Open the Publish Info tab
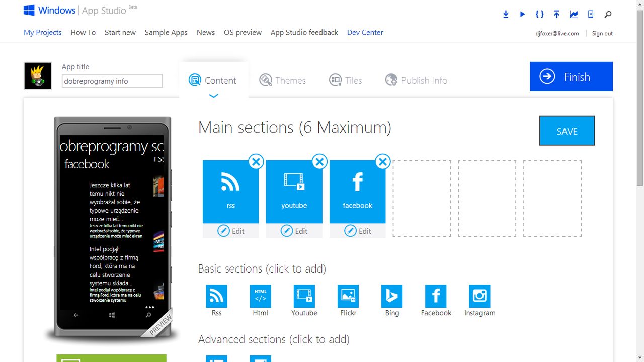The width and height of the screenshot is (644, 362). pos(416,80)
